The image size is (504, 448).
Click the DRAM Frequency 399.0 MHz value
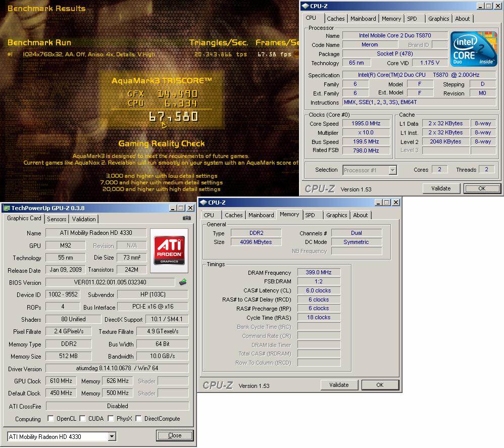click(x=319, y=272)
